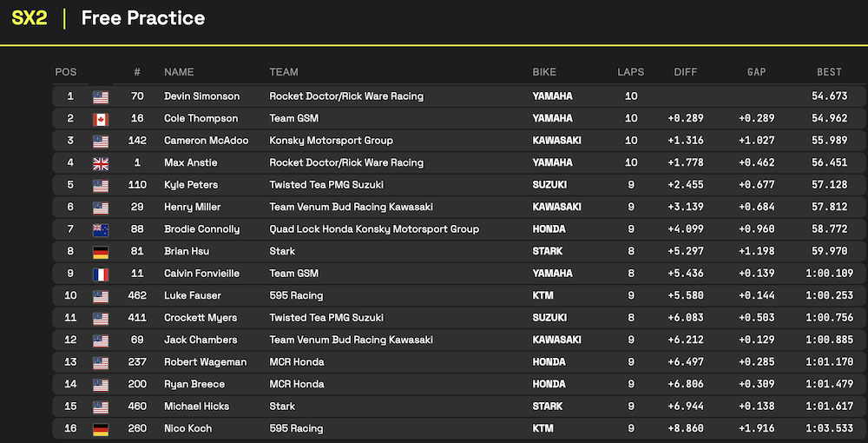Screen dimensions: 868x443
Task: Click German flag next to Nico Koch
Action: click(101, 429)
